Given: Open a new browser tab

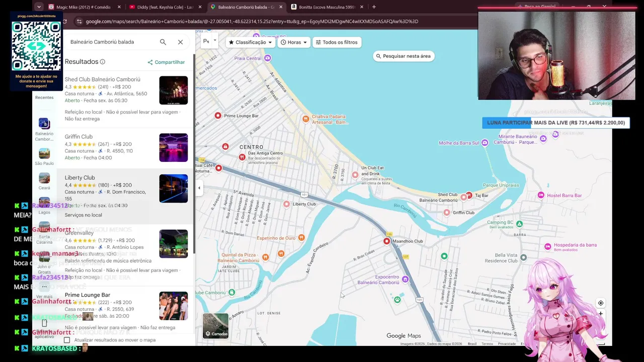Looking at the screenshot, I should tap(374, 7).
